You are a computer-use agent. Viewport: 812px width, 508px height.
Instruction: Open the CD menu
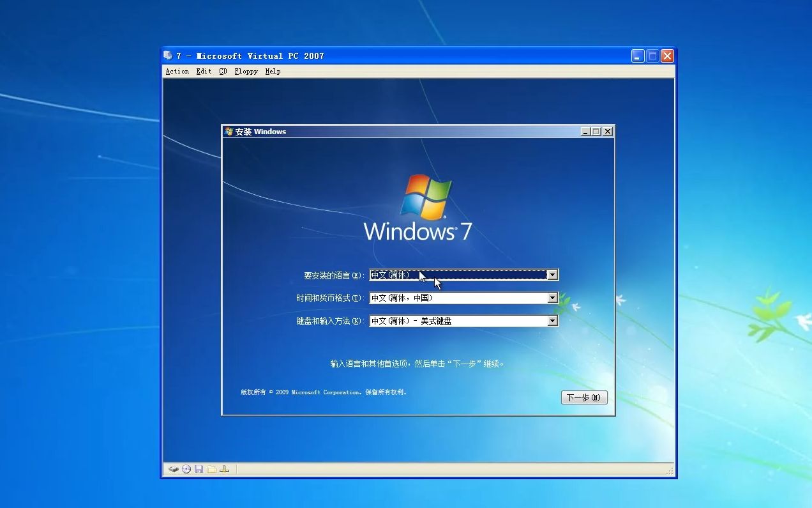point(222,71)
